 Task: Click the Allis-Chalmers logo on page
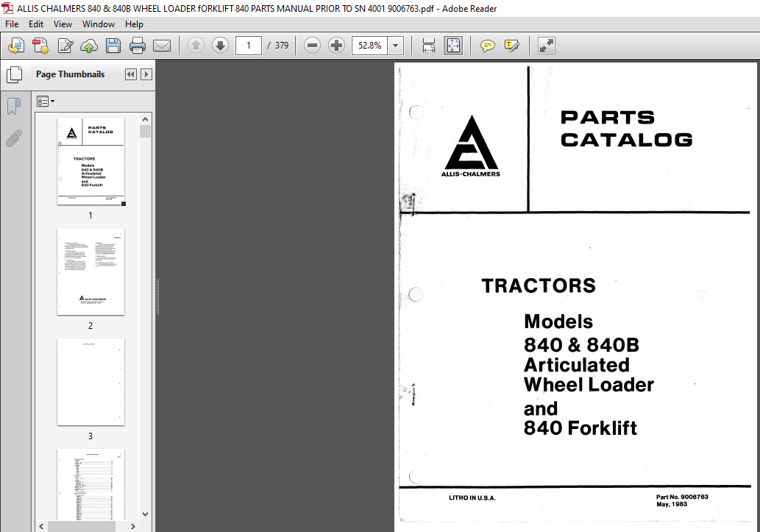471,146
